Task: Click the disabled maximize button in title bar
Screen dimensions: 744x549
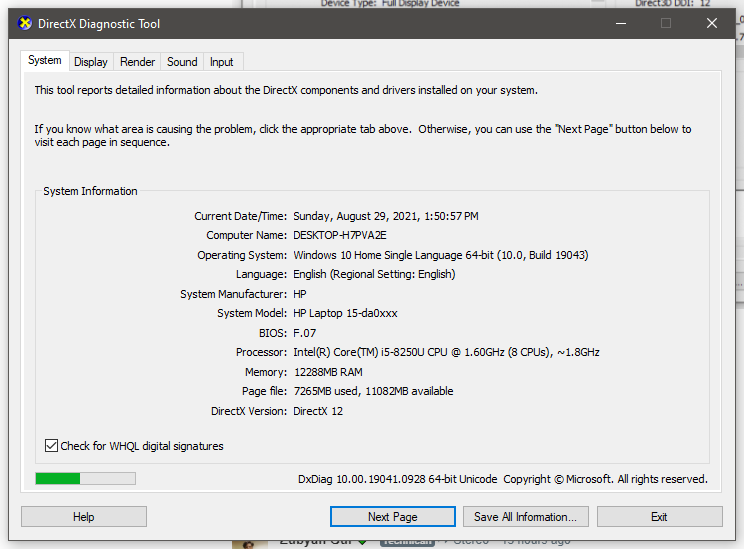Action: [x=666, y=23]
